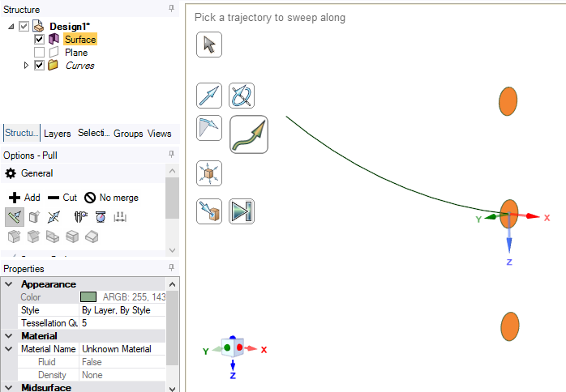Open the Groups tab

pos(128,134)
